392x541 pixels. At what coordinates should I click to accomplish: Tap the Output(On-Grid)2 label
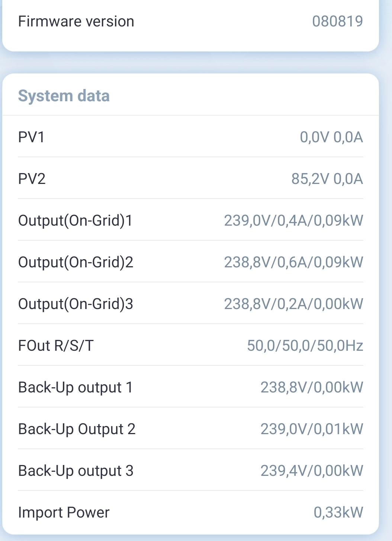pyautogui.click(x=75, y=262)
